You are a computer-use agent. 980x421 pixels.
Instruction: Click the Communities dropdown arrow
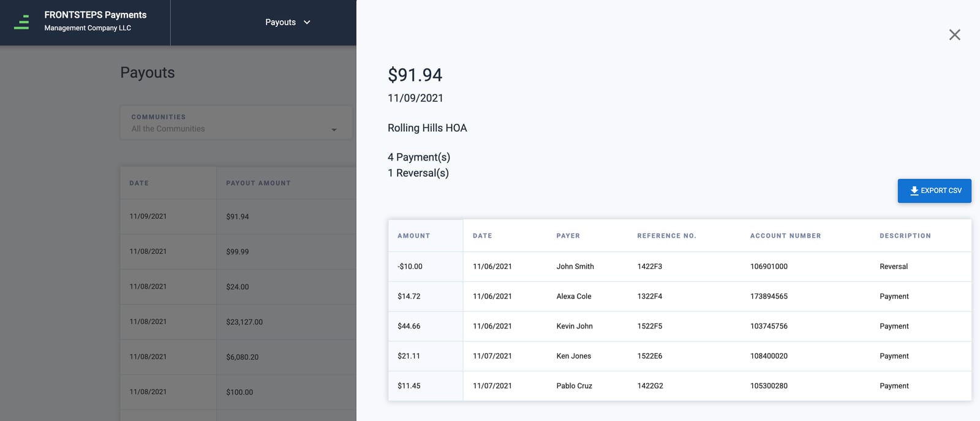(334, 130)
